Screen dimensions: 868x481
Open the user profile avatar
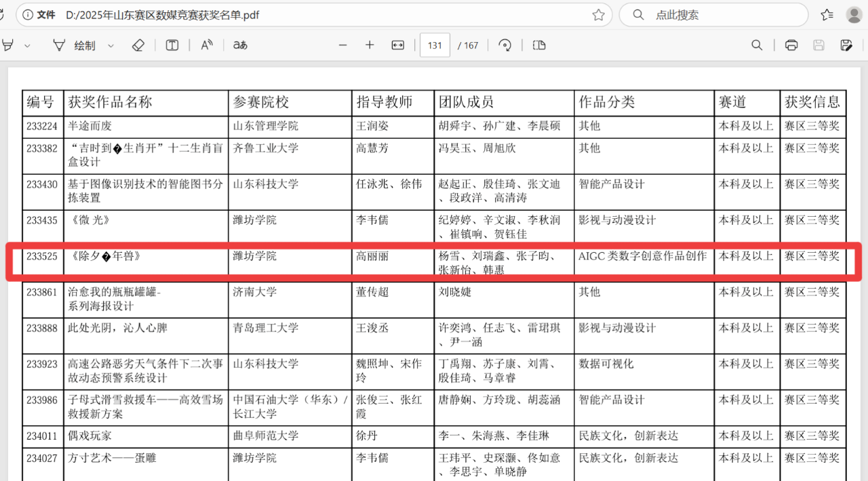(x=854, y=15)
